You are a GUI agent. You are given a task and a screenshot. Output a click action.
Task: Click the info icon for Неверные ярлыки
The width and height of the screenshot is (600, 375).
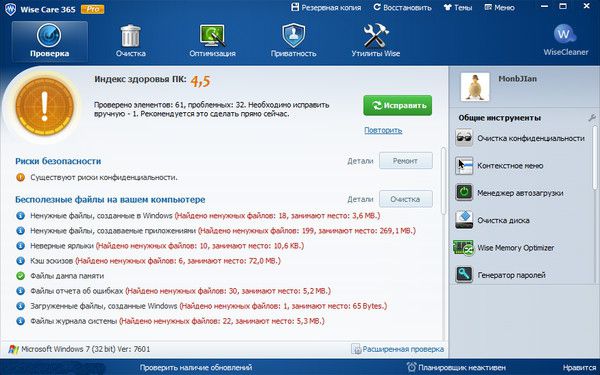point(20,246)
